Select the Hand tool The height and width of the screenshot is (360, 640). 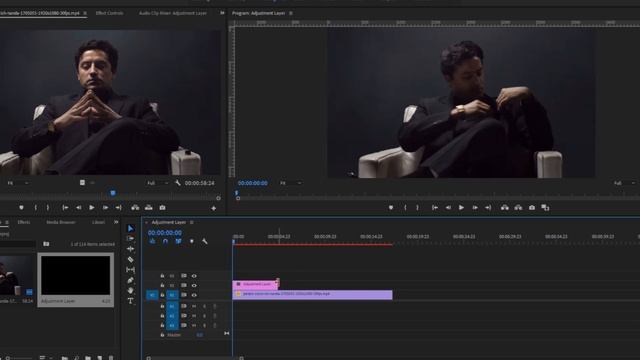tap(130, 291)
